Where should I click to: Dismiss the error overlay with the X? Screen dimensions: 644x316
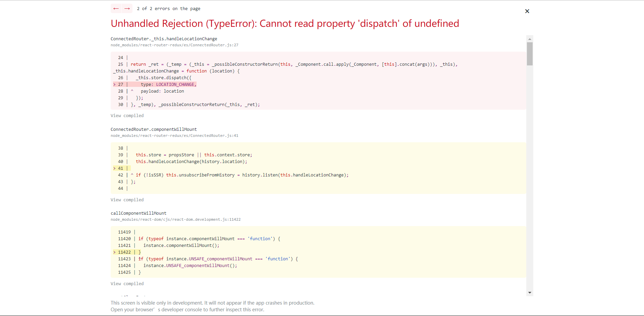527,11
